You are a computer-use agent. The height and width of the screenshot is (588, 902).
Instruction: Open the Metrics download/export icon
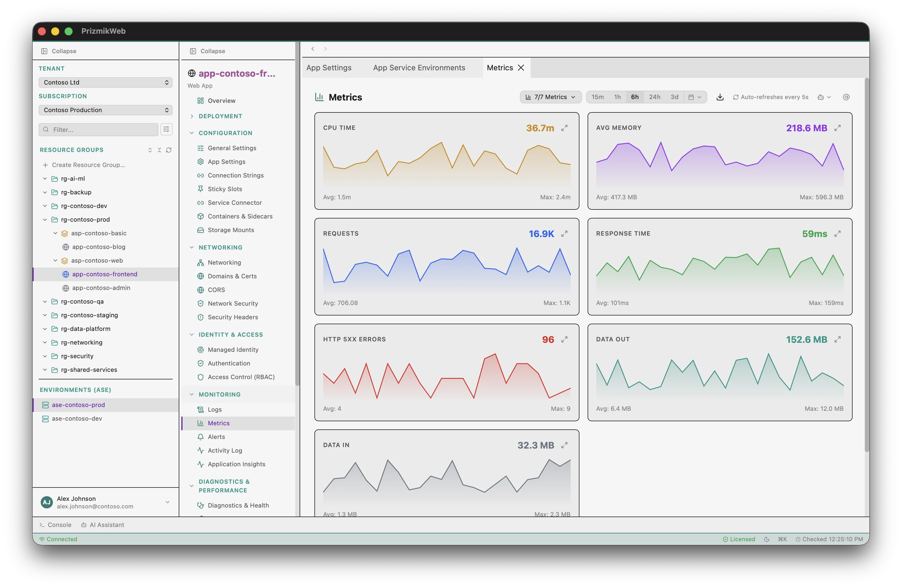click(720, 97)
